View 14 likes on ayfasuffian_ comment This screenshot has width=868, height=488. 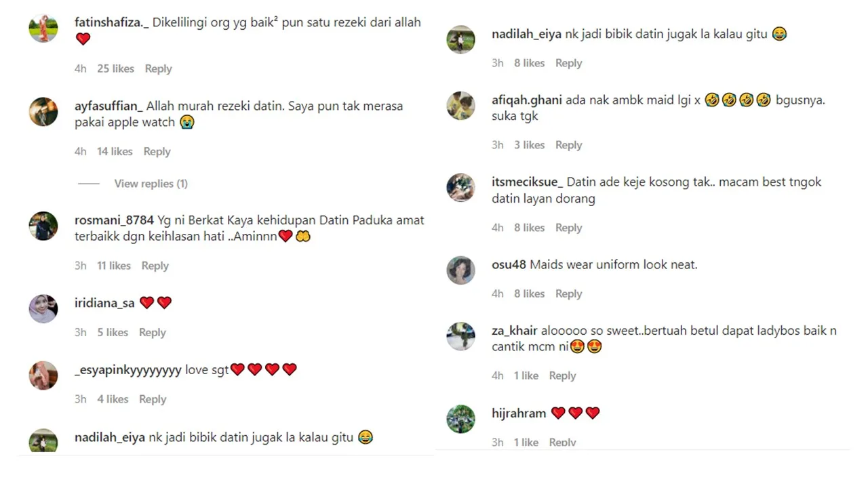click(115, 152)
